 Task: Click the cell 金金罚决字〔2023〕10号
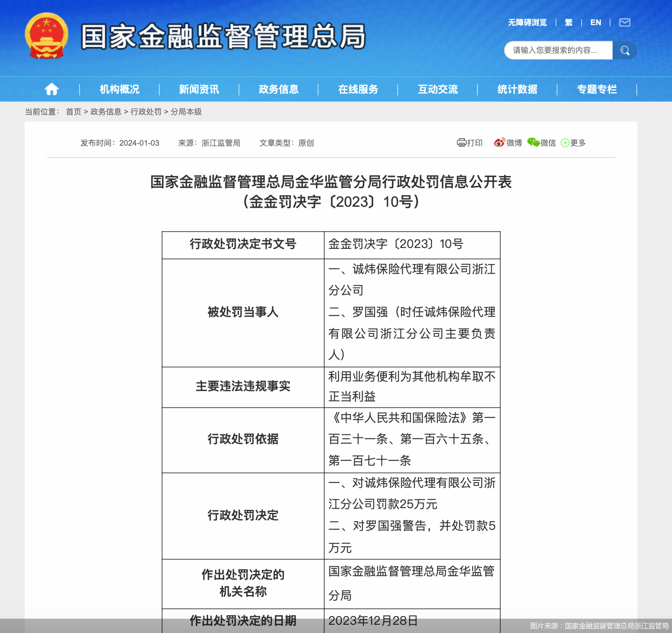[396, 244]
